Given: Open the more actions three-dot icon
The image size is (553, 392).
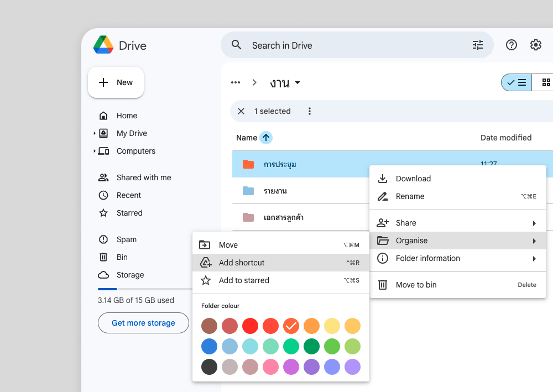Looking at the screenshot, I should tap(310, 111).
